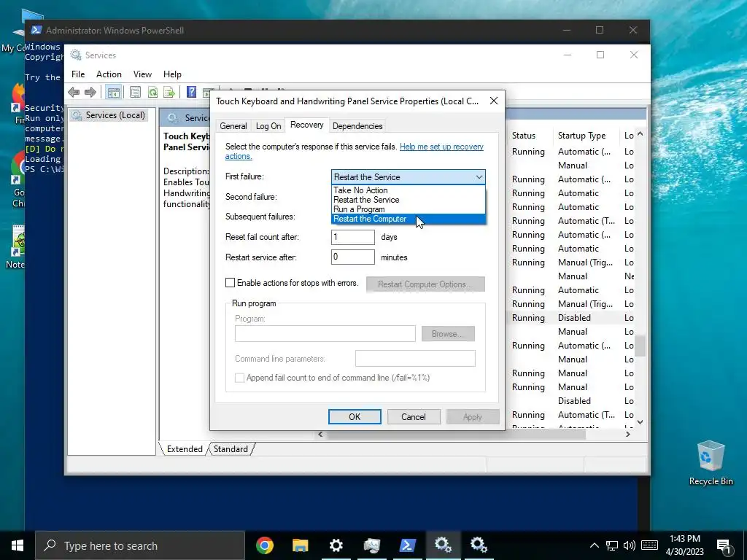Screen dimensions: 747x560
Task: Switch to the Standard view tab
Action: coord(231,449)
